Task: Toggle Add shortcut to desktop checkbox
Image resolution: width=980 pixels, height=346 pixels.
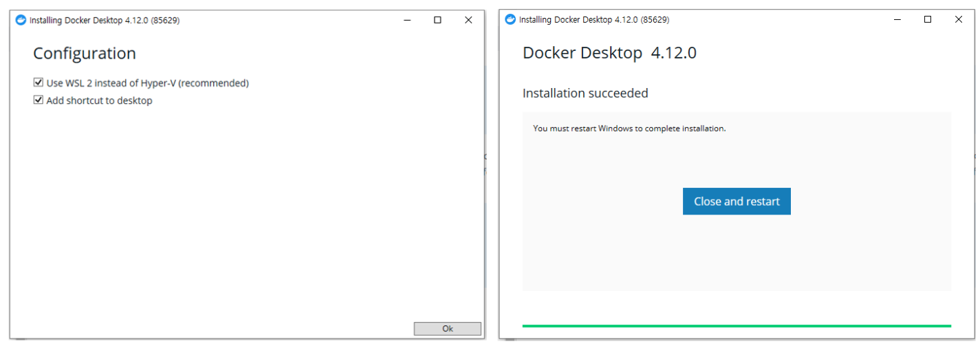Action: click(x=39, y=100)
